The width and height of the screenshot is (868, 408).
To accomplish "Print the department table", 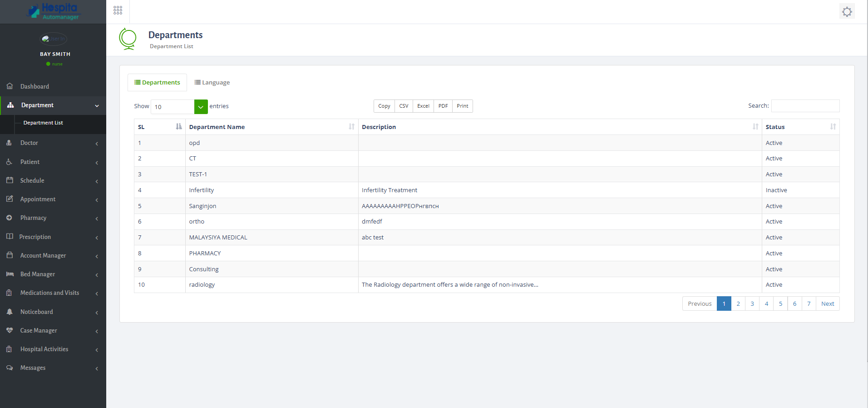I will pos(463,106).
